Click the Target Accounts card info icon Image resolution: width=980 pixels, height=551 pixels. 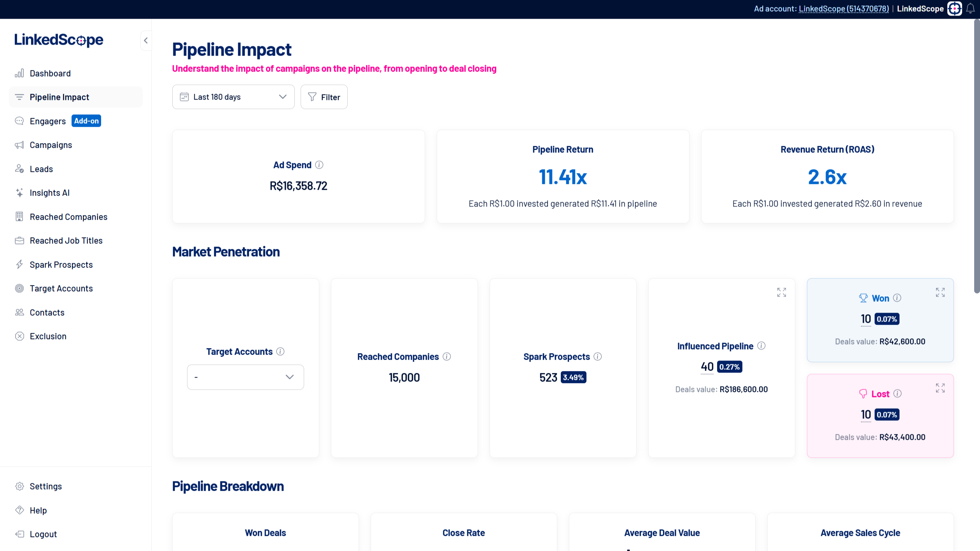(x=280, y=352)
